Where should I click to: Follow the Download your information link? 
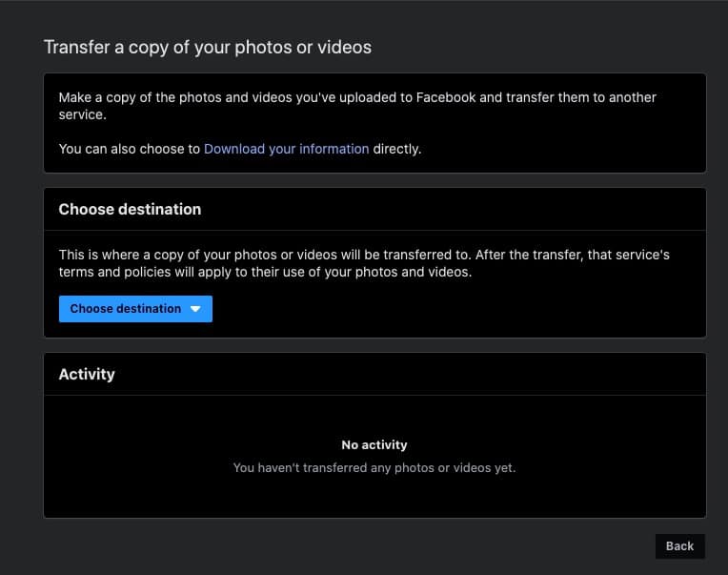click(x=287, y=149)
